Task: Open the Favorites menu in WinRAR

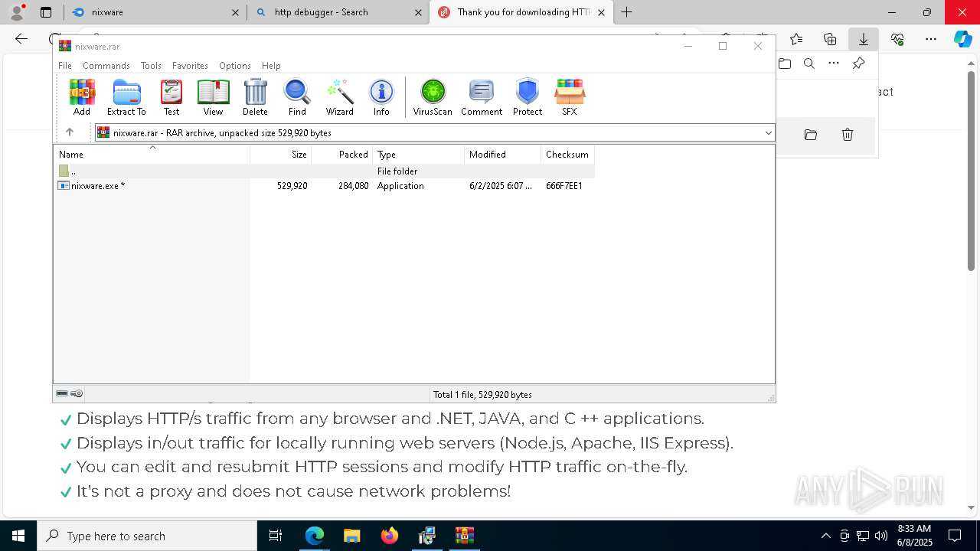Action: pyautogui.click(x=190, y=66)
